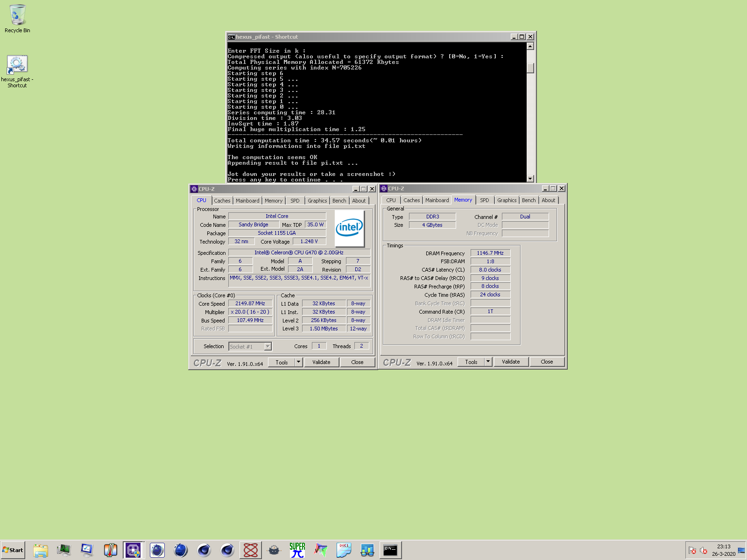
Task: Launch the red knot taskbar icon
Action: tap(251, 550)
